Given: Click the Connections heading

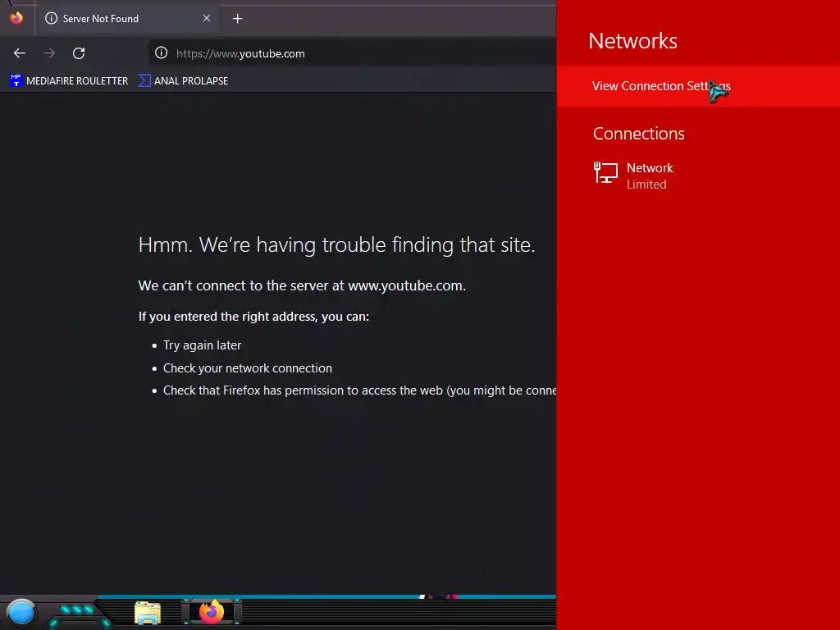Looking at the screenshot, I should [638, 134].
